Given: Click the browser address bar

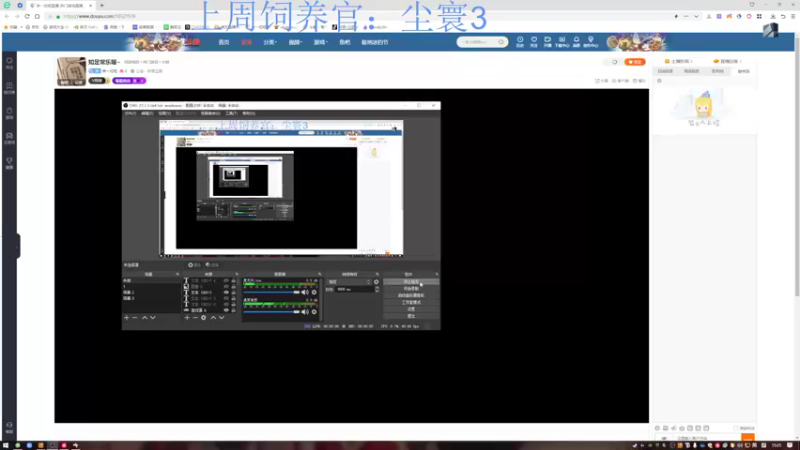Looking at the screenshot, I should [357, 16].
